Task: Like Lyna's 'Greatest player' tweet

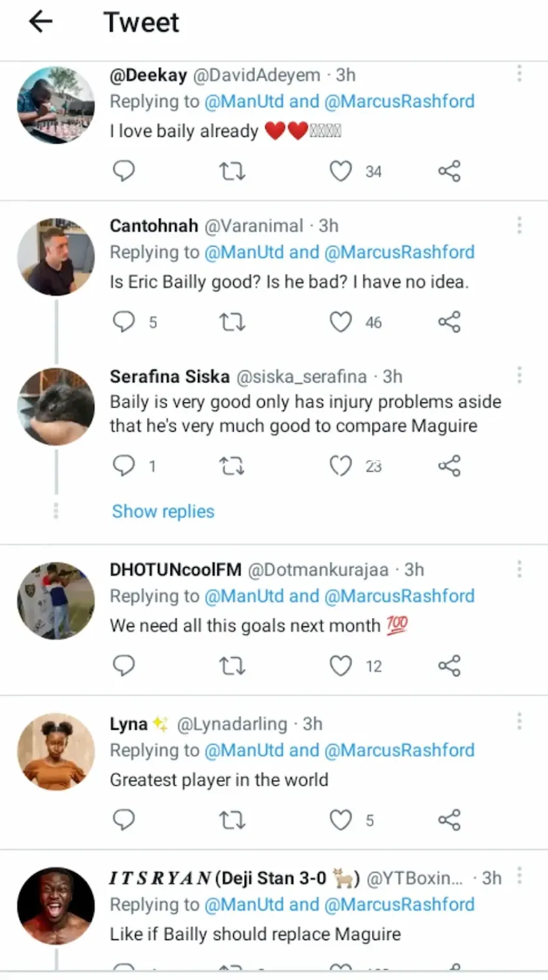Action: (x=340, y=820)
